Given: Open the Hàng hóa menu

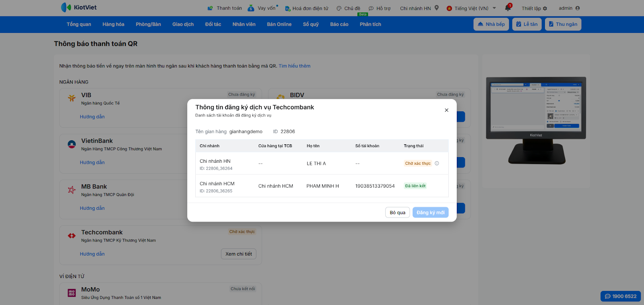Looking at the screenshot, I should [113, 25].
